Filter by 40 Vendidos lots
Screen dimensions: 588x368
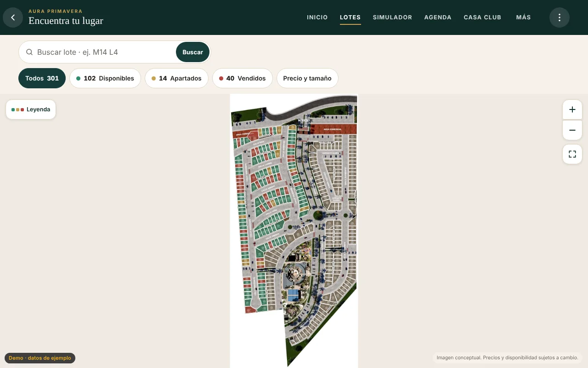[x=242, y=78]
